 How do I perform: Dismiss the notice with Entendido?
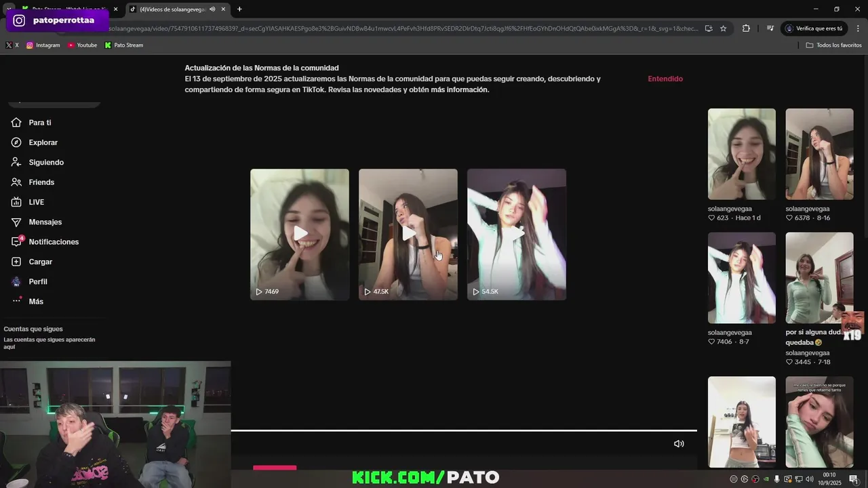coord(665,79)
